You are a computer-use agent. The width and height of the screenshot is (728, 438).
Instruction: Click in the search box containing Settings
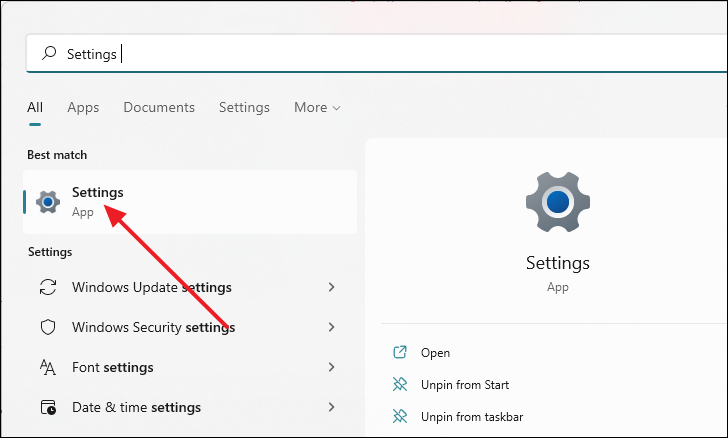[x=377, y=53]
